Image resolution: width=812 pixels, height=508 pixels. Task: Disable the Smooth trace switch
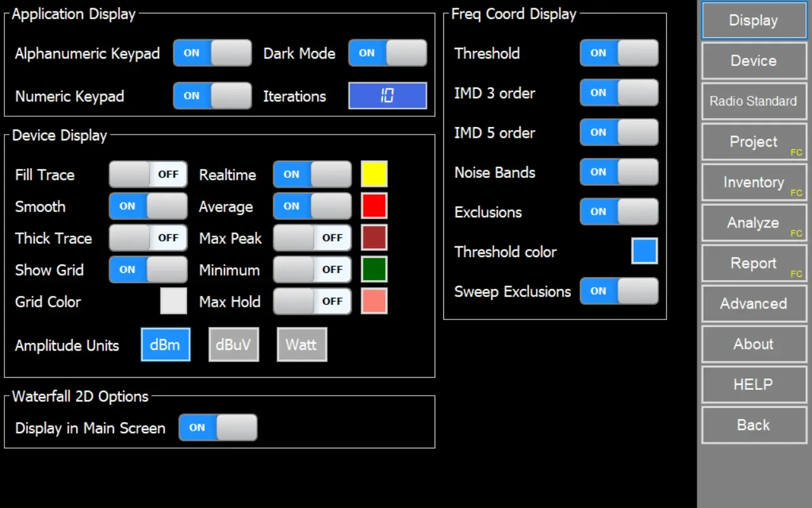click(148, 206)
